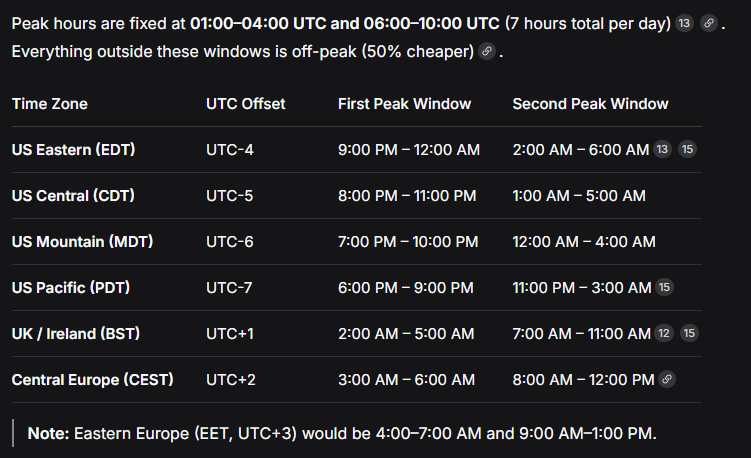
Task: Click the Second Peak Window column header
Action: 591,104
